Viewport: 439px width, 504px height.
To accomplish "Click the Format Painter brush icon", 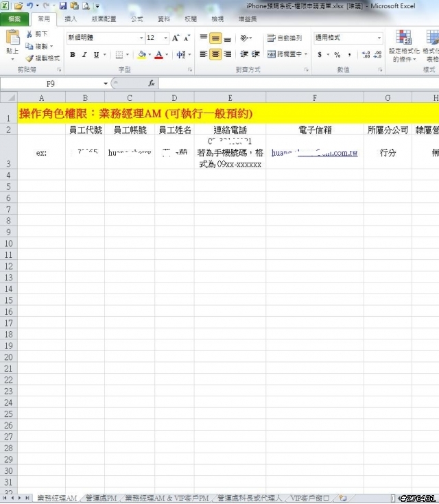I will click(29, 58).
